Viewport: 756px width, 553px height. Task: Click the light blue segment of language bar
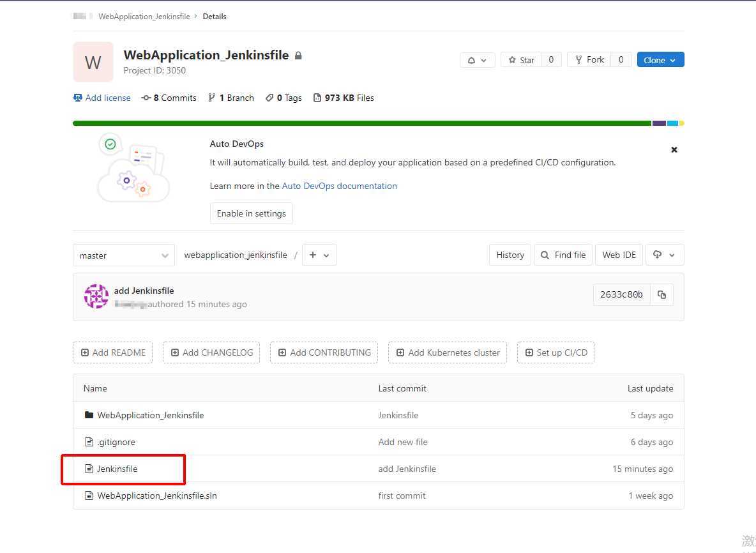tap(672, 123)
